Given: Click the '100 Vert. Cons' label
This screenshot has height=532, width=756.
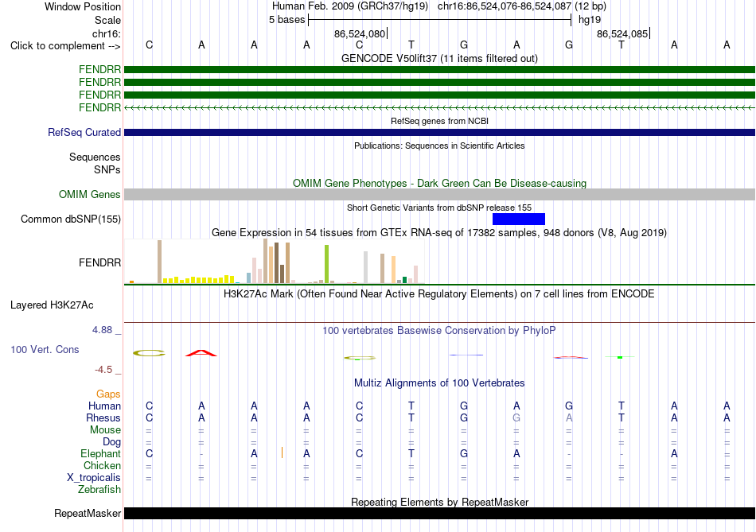Looking at the screenshot, I should (x=45, y=349).
